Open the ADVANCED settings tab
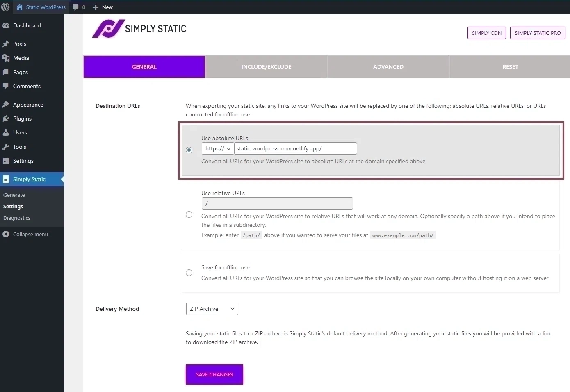The height and width of the screenshot is (392, 570). coord(388,66)
